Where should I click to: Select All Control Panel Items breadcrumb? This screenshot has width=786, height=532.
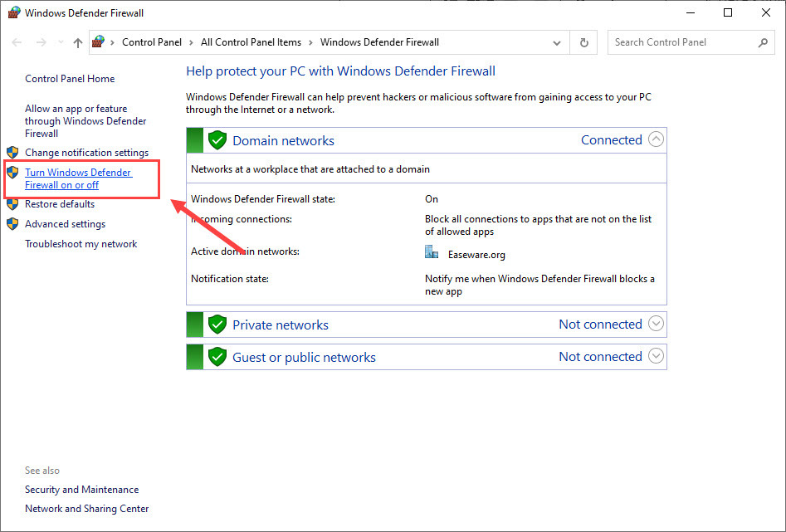(x=251, y=42)
